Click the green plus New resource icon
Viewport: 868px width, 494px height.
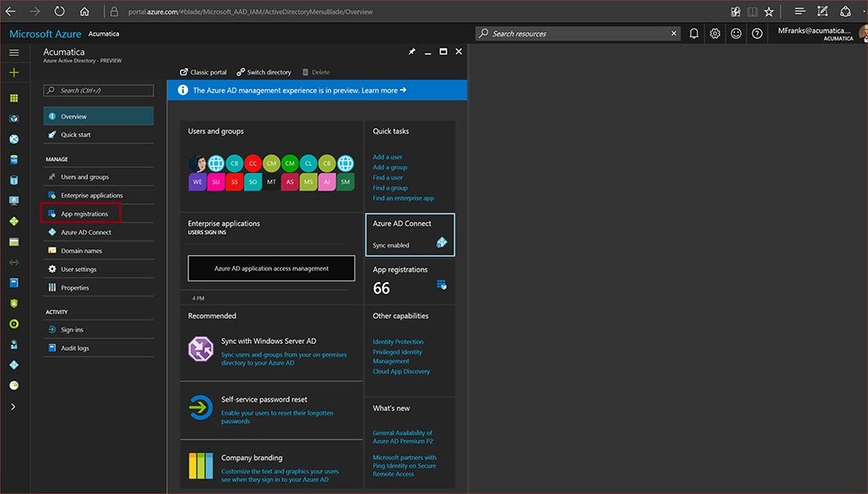pyautogui.click(x=14, y=73)
